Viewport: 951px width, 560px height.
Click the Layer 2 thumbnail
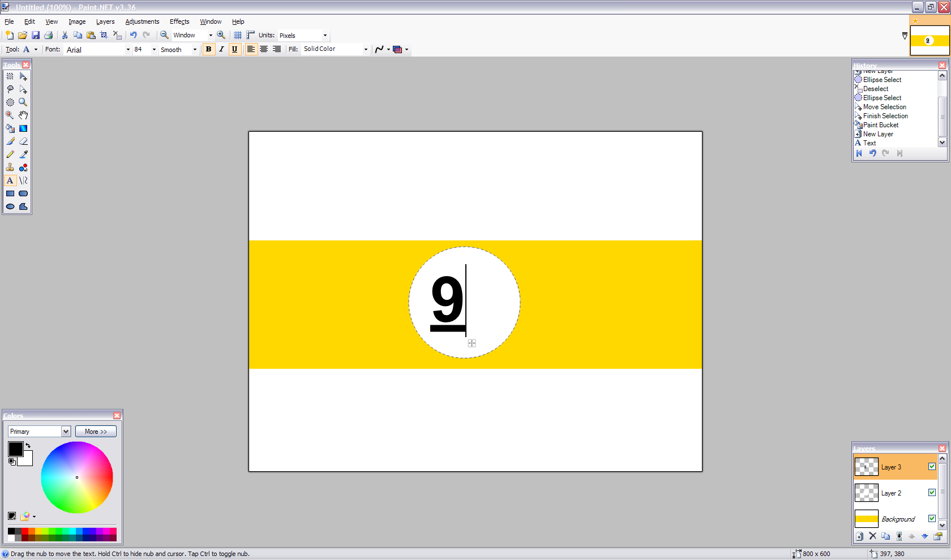pyautogui.click(x=866, y=493)
